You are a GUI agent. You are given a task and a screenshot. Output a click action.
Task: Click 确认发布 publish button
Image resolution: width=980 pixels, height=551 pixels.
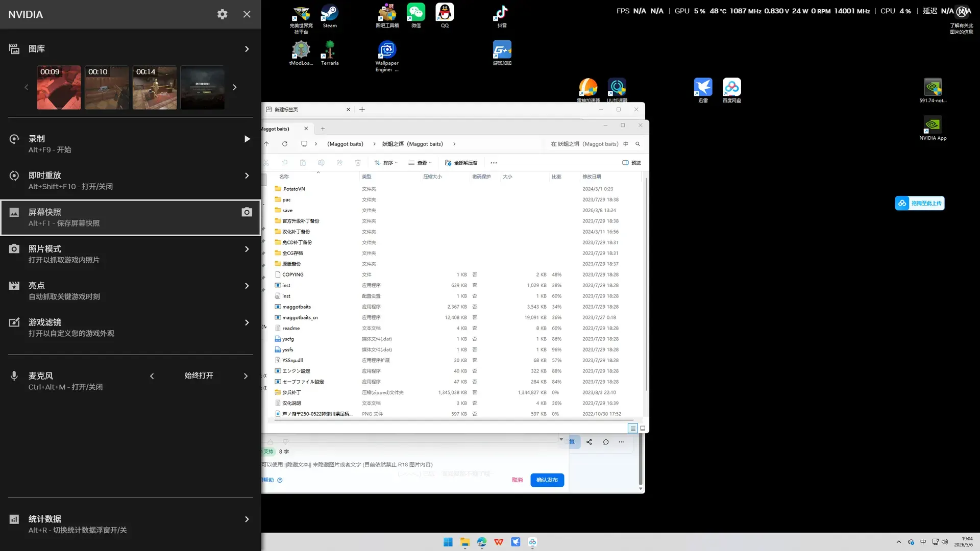click(547, 480)
